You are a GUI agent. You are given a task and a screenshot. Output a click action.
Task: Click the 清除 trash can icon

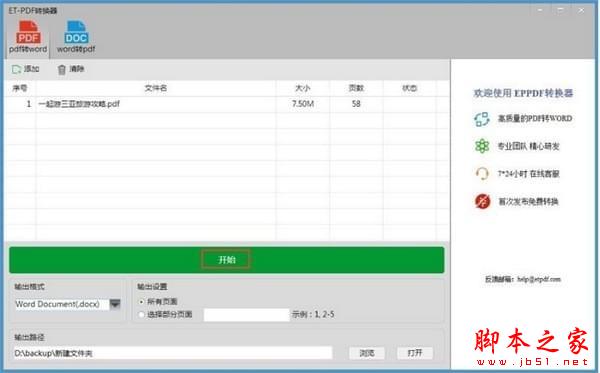point(62,70)
